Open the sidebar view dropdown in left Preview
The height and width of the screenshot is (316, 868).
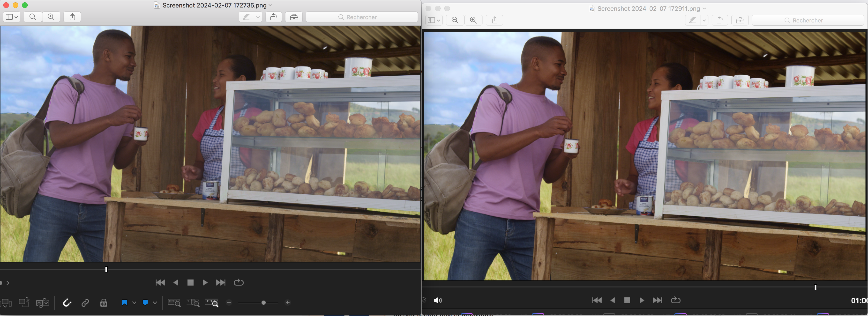12,17
